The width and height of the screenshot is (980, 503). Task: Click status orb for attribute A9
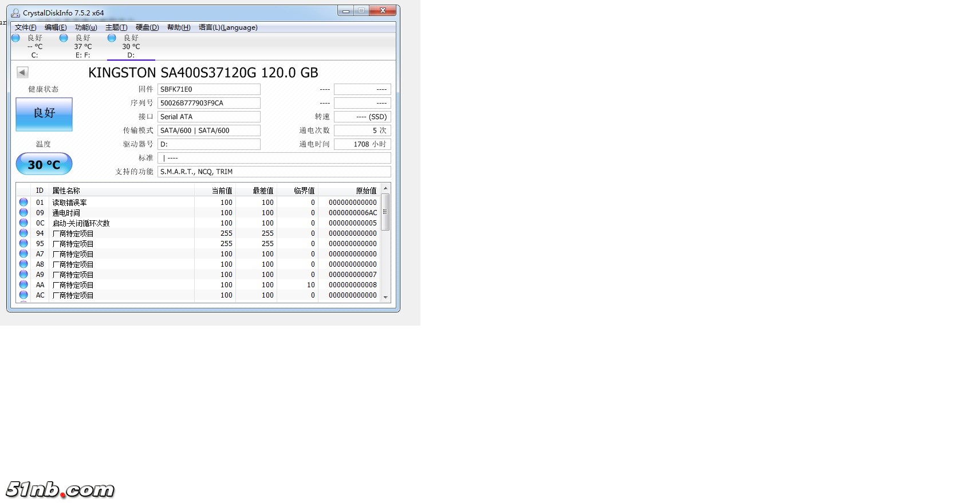coord(23,274)
